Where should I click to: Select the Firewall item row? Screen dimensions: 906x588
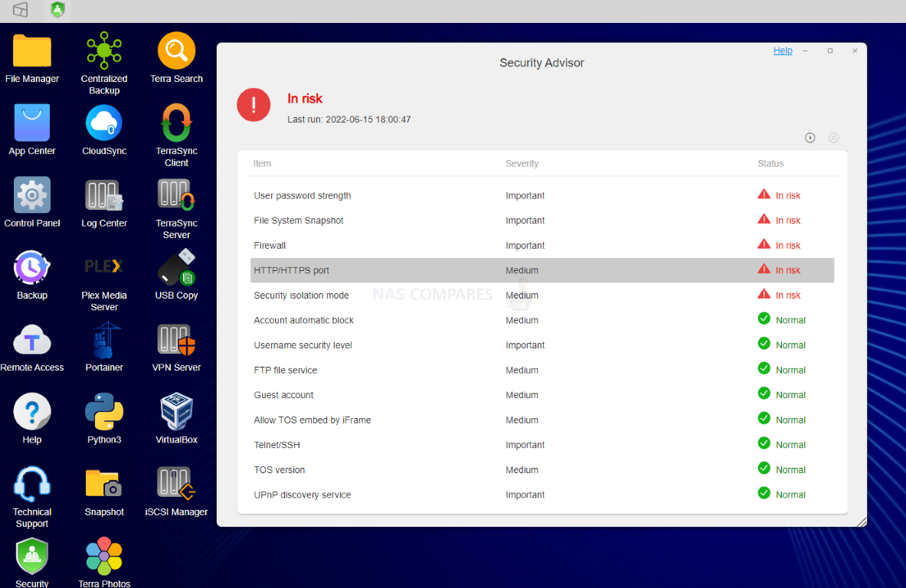(x=542, y=246)
